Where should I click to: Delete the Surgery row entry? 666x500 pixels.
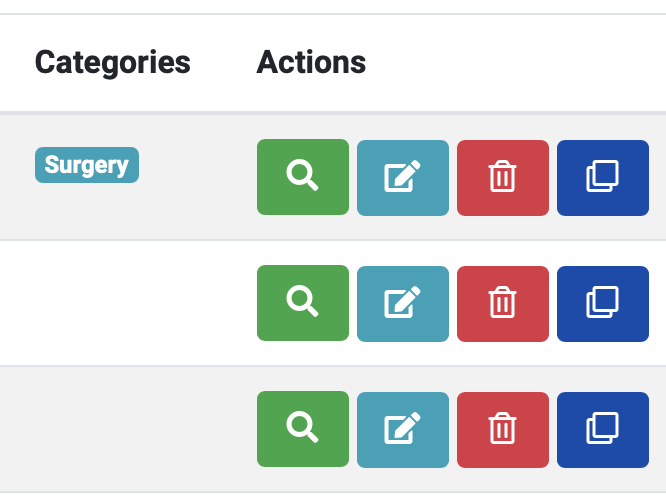pos(503,178)
